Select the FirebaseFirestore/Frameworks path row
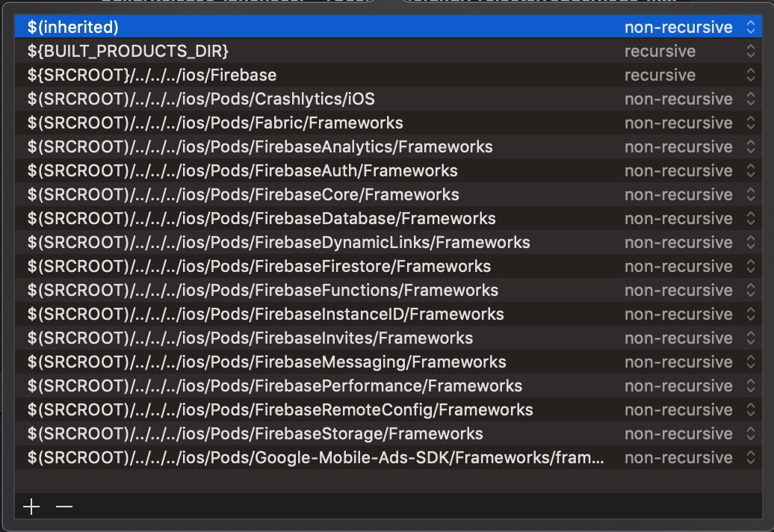The width and height of the screenshot is (774, 532). pos(299,266)
